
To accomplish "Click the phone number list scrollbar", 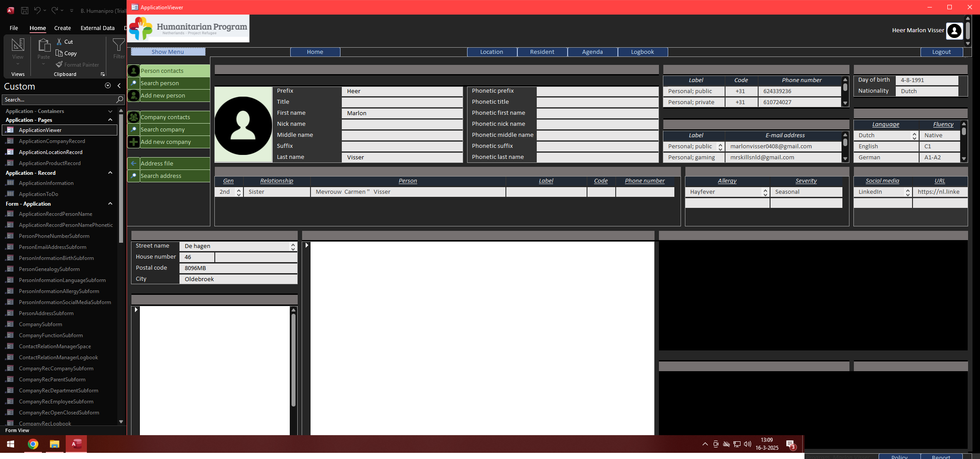I will click(845, 91).
